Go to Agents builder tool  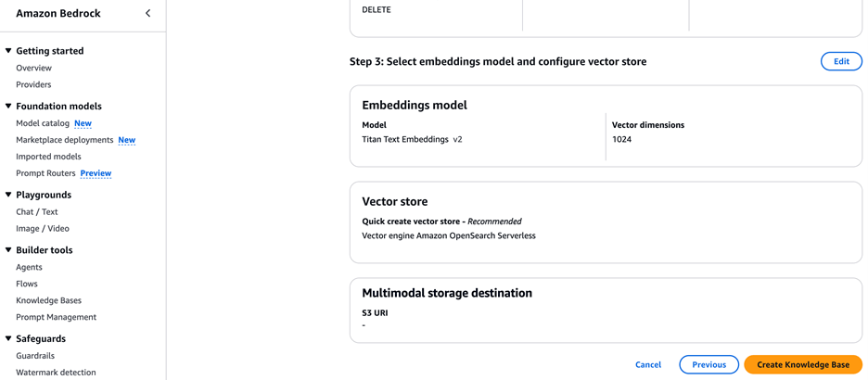click(29, 268)
